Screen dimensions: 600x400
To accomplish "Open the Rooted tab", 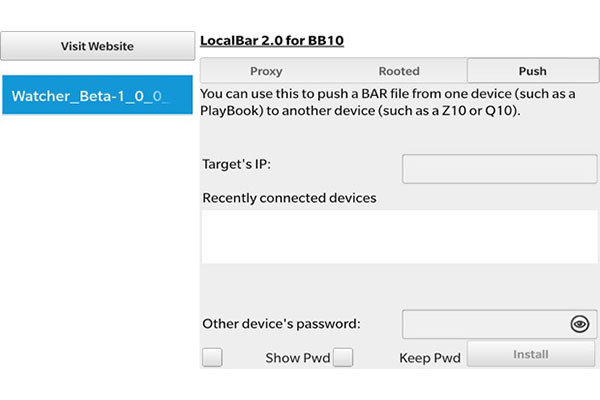I will [399, 71].
